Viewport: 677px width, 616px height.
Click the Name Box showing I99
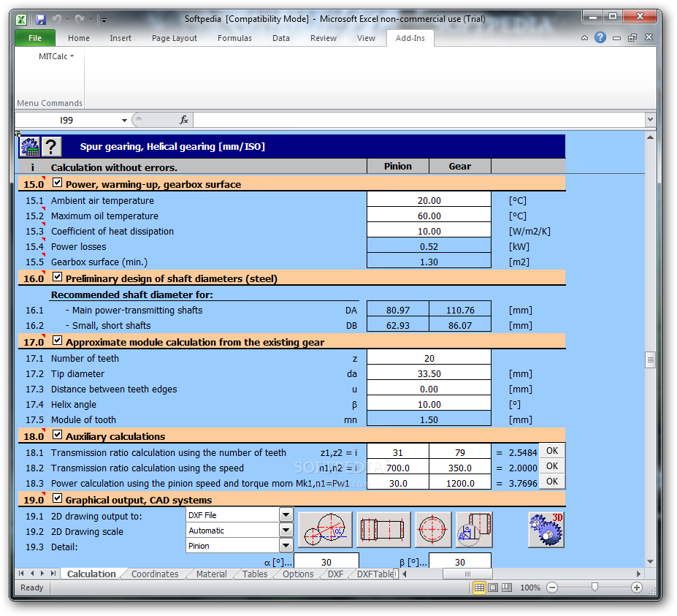click(67, 121)
